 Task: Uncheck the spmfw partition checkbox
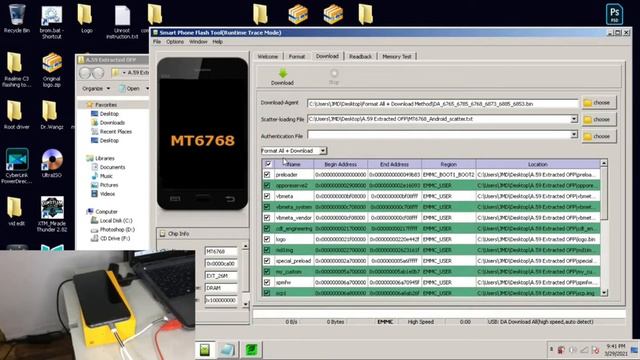click(267, 282)
